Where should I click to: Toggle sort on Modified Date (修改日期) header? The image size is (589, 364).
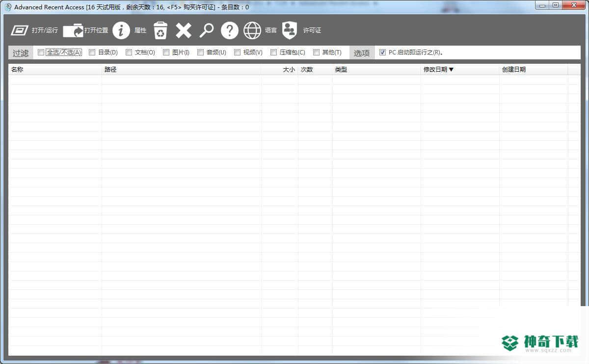[x=460, y=70]
